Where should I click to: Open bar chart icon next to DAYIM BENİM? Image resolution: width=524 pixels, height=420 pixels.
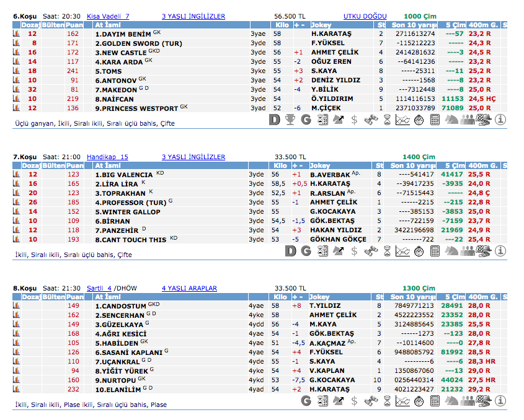pyautogui.click(x=17, y=33)
